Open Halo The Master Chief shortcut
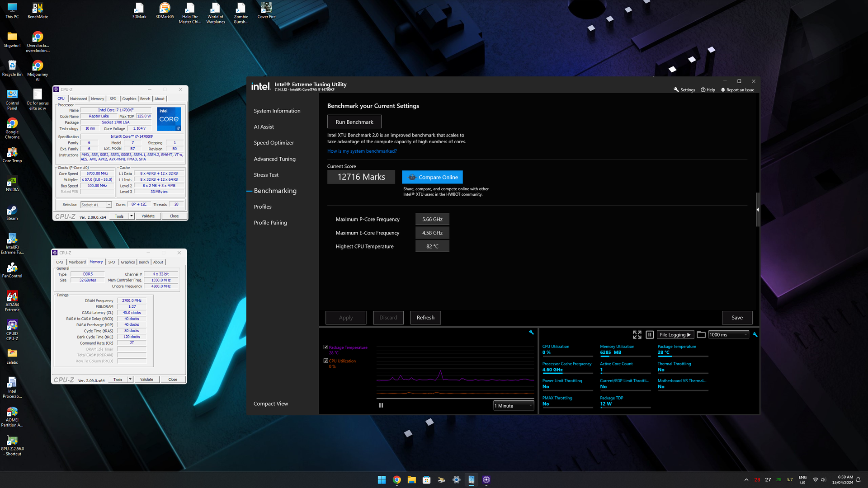 [x=190, y=14]
